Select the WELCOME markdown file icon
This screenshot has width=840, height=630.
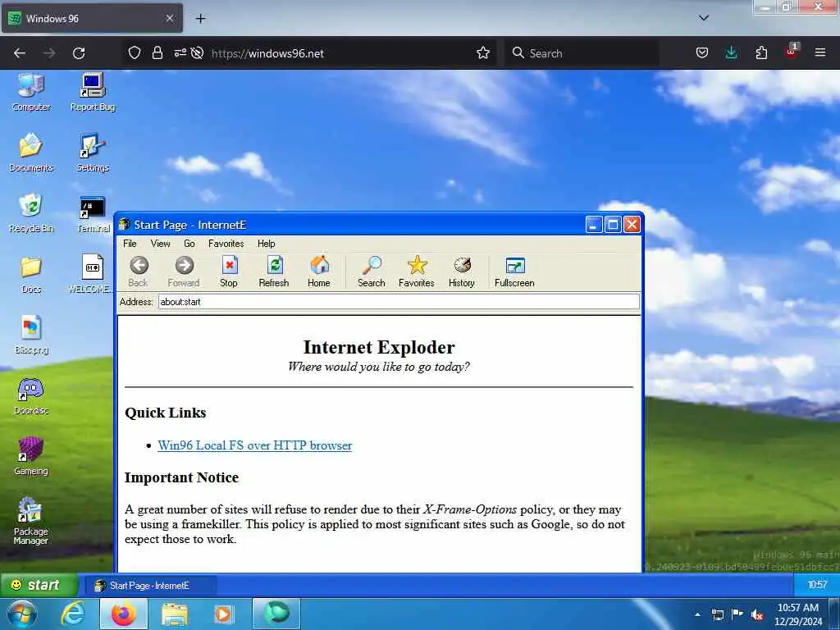(x=92, y=274)
